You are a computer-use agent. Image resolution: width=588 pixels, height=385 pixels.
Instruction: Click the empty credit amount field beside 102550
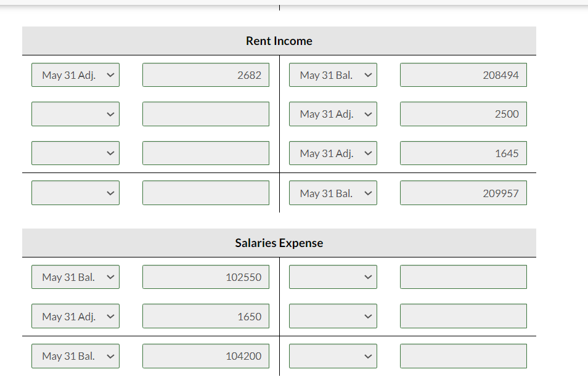[x=463, y=277]
